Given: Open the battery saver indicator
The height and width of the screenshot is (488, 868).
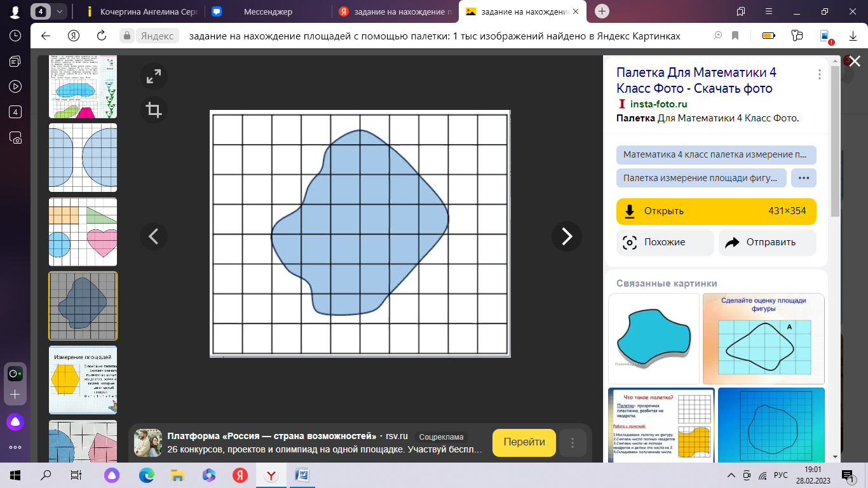Looking at the screenshot, I should [x=768, y=36].
